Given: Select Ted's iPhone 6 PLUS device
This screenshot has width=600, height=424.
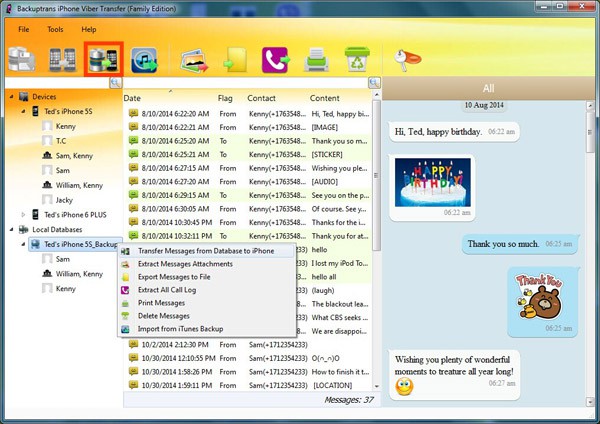Looking at the screenshot, I should click(x=75, y=215).
